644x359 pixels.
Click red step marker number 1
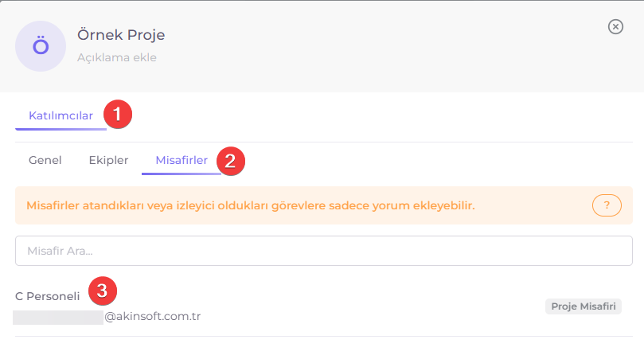coord(118,114)
